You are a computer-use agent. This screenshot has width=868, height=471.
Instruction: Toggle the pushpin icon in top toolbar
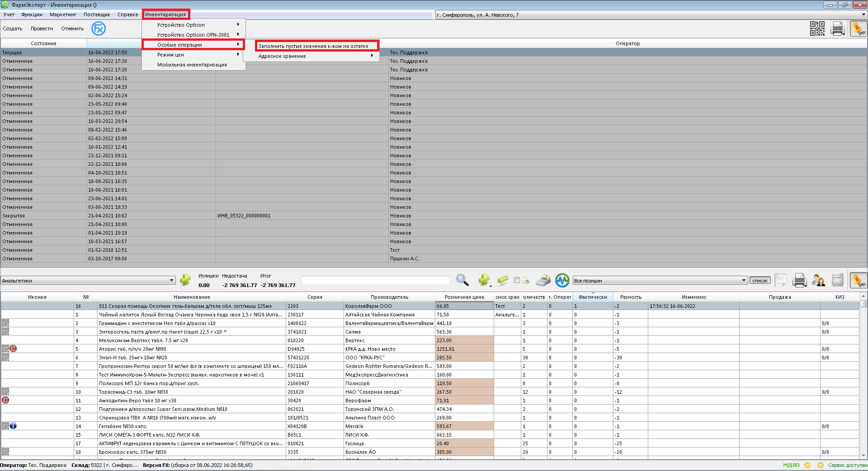click(x=858, y=28)
